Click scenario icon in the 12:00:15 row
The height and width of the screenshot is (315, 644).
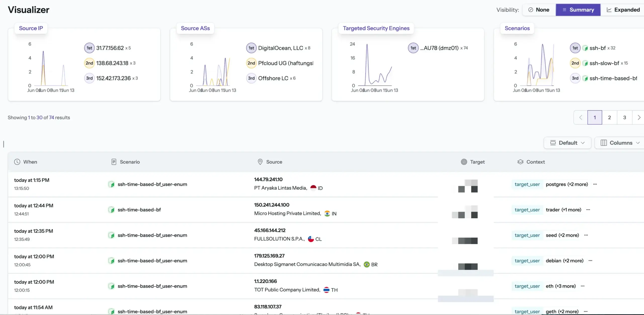click(x=111, y=286)
